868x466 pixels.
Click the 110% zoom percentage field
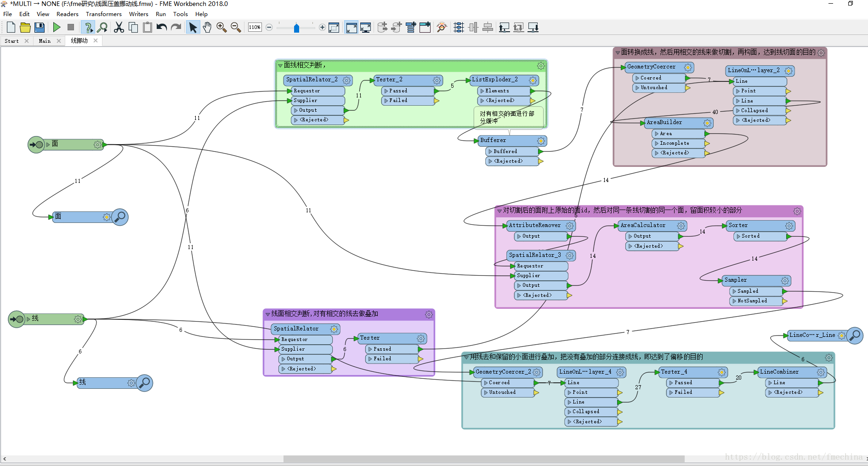255,28
